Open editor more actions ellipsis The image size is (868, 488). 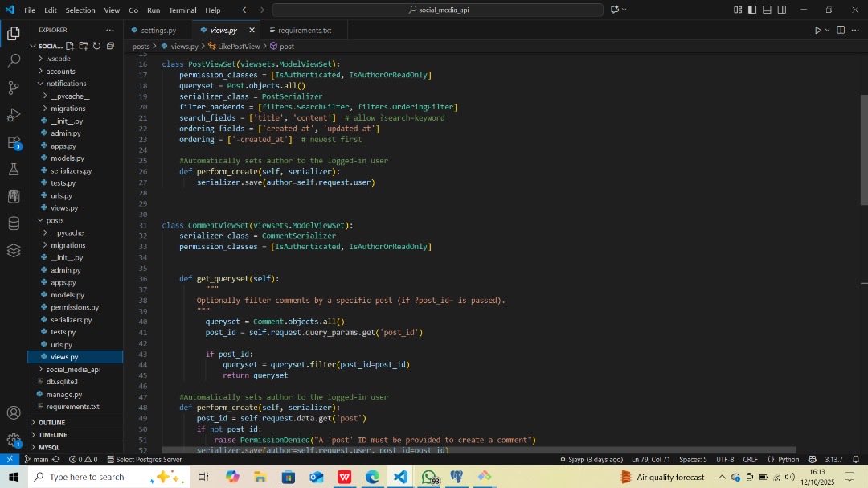(855, 30)
